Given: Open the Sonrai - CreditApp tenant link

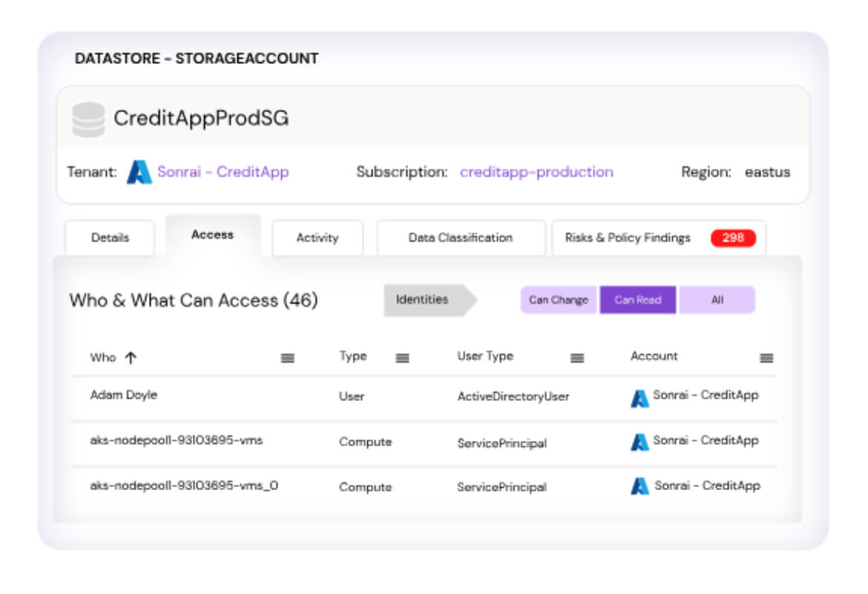Looking at the screenshot, I should pyautogui.click(x=223, y=172).
